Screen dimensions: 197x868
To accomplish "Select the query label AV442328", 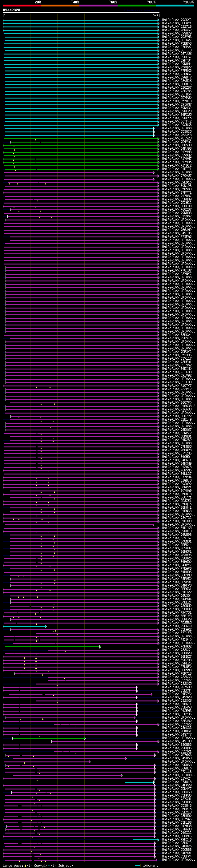I will (x=11, y=10).
